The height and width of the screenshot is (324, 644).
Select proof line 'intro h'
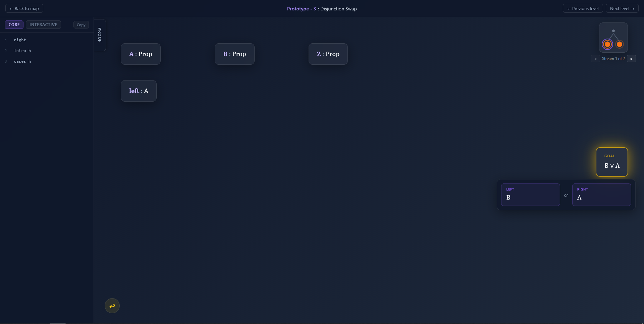pos(47,51)
